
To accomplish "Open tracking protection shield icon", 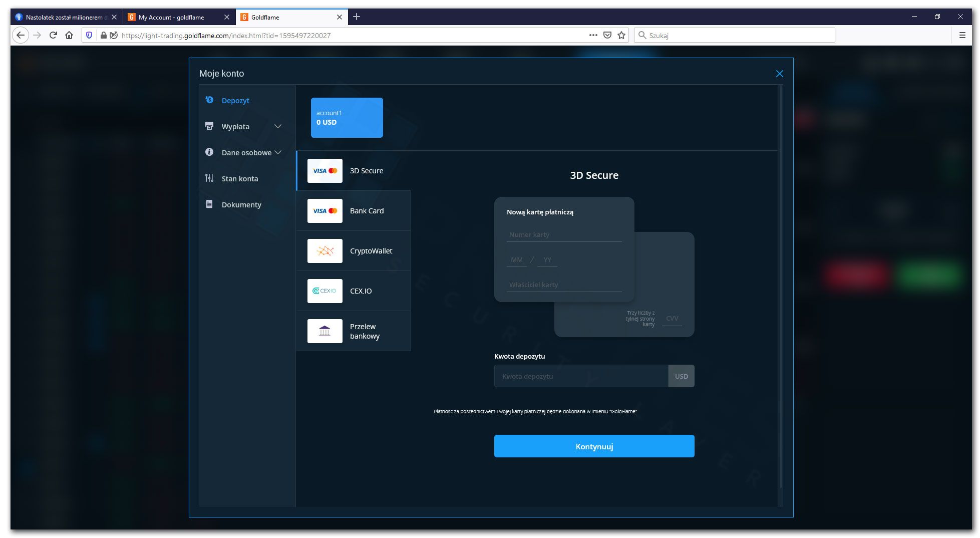I will (x=90, y=35).
